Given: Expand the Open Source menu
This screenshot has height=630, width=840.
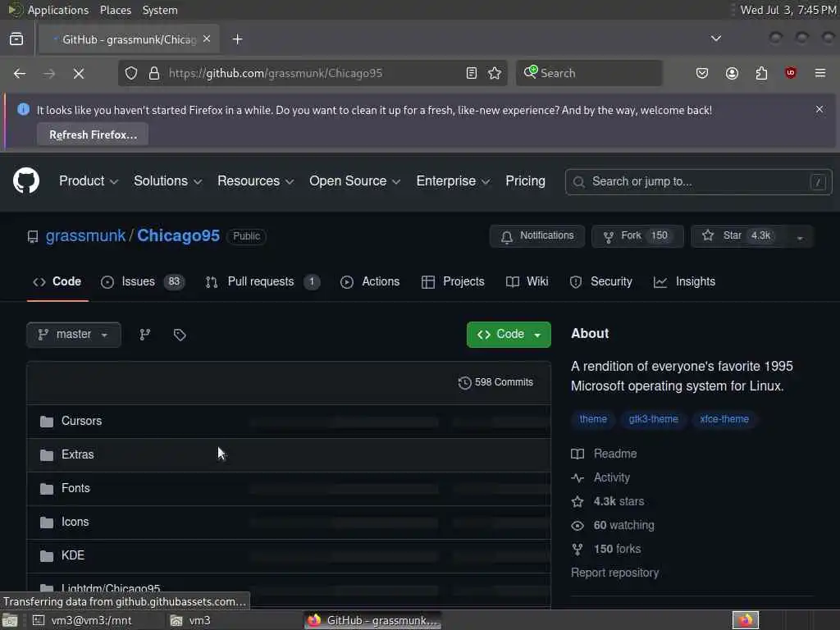Looking at the screenshot, I should point(354,181).
